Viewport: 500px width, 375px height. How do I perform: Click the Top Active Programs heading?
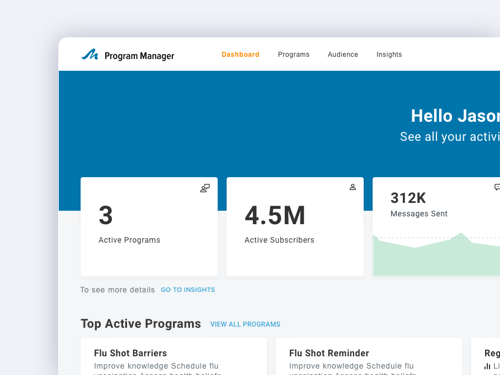pyautogui.click(x=141, y=324)
